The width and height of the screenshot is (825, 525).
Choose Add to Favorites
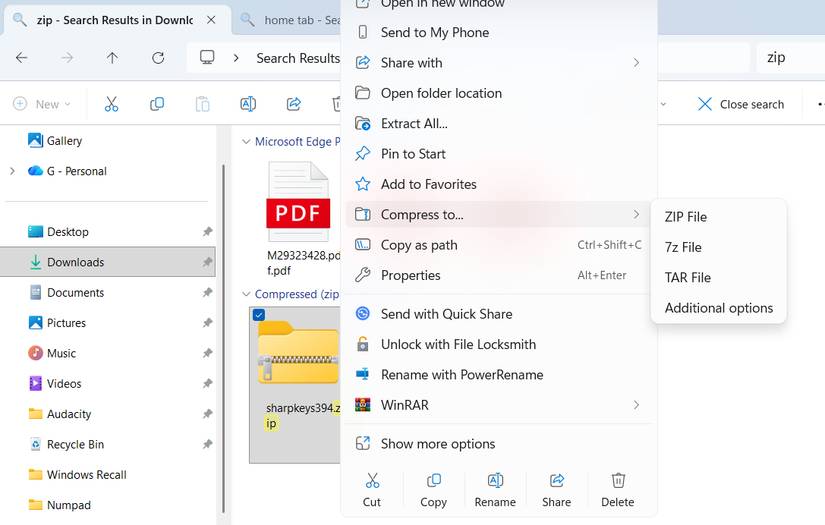499,184
